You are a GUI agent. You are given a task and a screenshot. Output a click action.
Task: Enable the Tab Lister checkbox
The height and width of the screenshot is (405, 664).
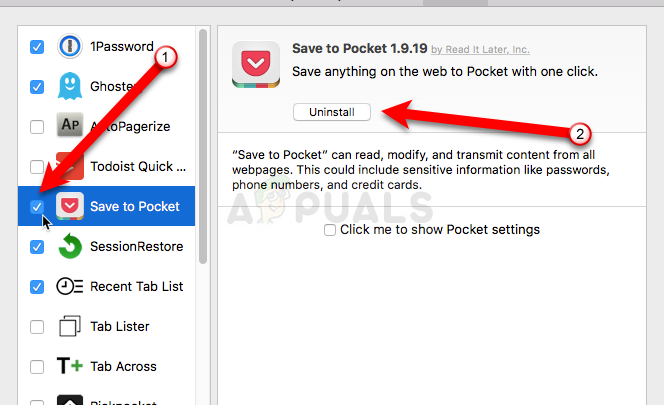[37, 326]
